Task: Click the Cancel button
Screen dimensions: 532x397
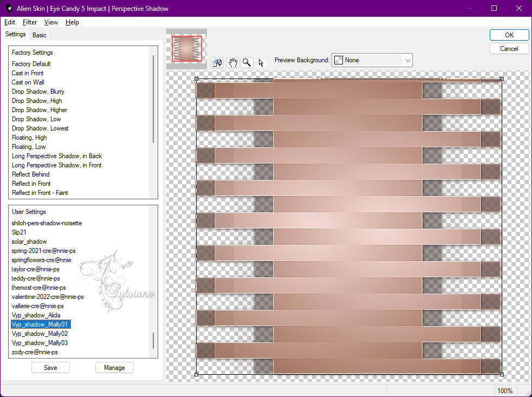Action: [x=509, y=49]
